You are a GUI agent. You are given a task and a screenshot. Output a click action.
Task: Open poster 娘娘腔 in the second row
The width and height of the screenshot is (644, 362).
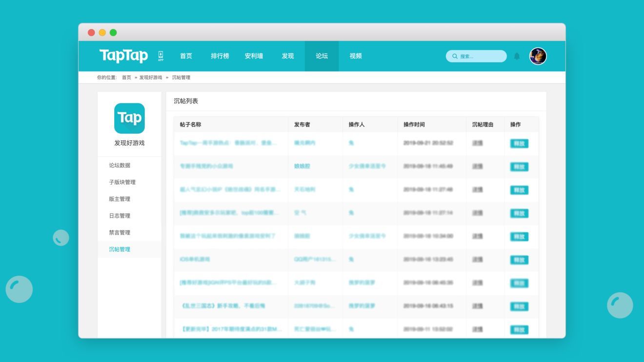pos(302,166)
